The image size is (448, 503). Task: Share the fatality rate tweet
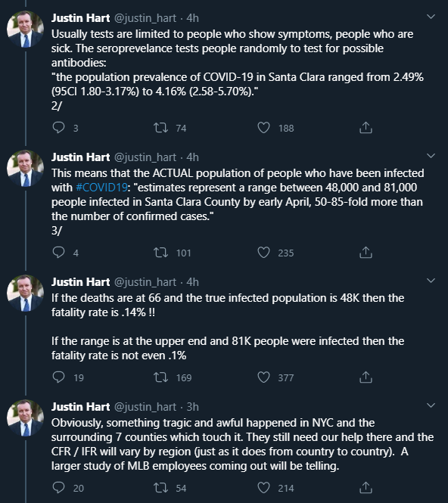click(366, 377)
